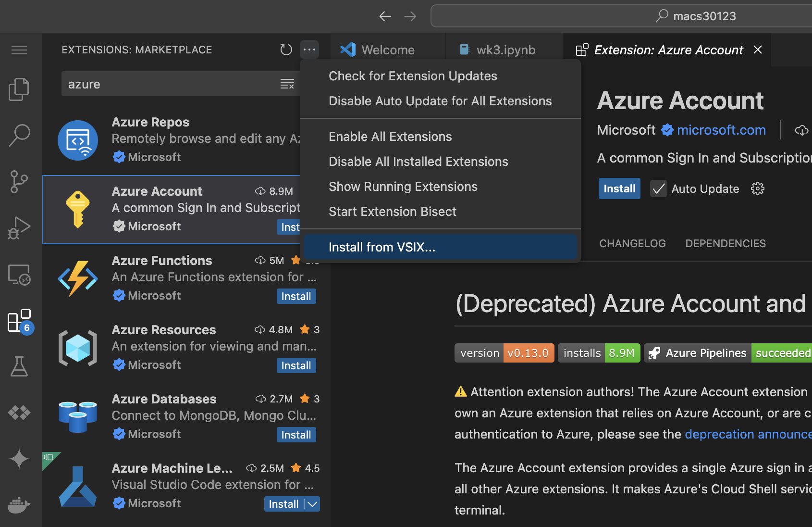
Task: Open the Testing flask view
Action: coord(19,366)
